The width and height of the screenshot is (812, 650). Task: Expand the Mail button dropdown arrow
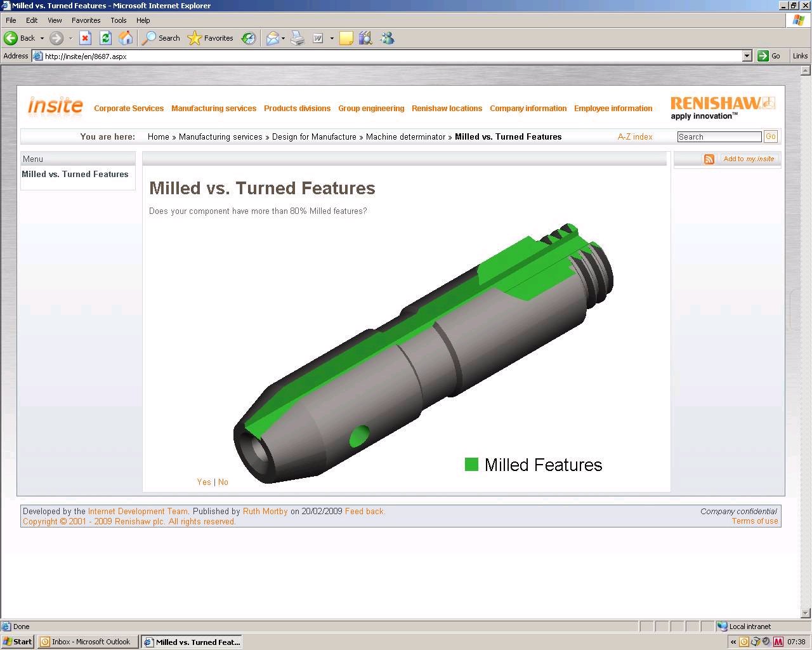[283, 38]
